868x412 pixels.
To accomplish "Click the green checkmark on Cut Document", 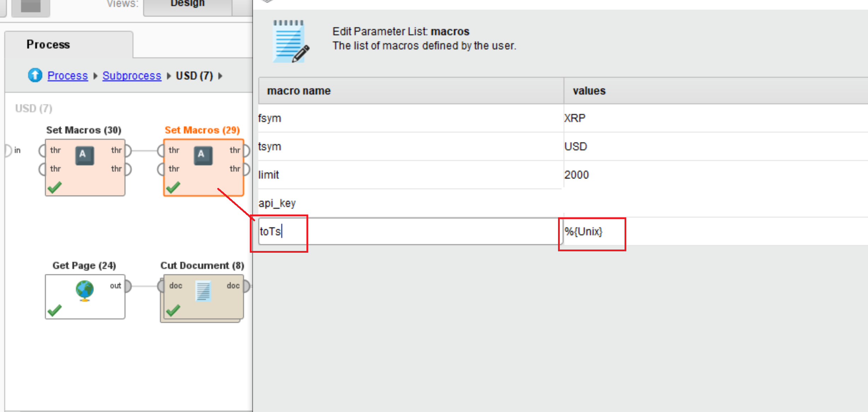I will (x=173, y=310).
